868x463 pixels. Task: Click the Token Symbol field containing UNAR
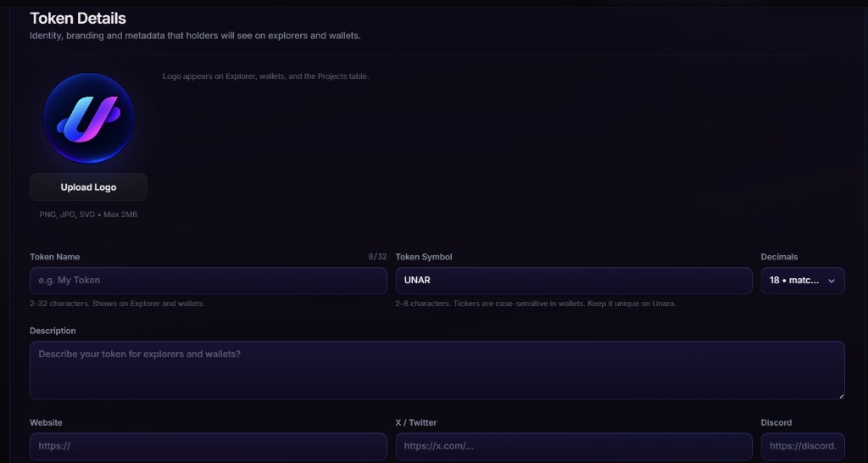point(574,281)
